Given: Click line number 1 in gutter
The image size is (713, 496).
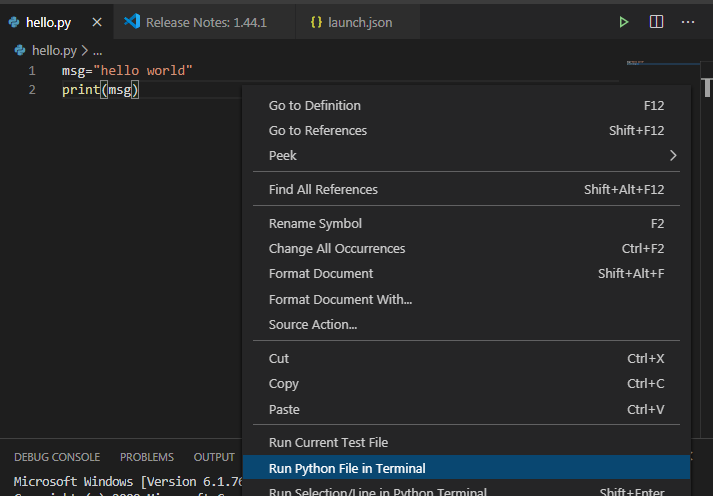Looking at the screenshot, I should (x=32, y=71).
